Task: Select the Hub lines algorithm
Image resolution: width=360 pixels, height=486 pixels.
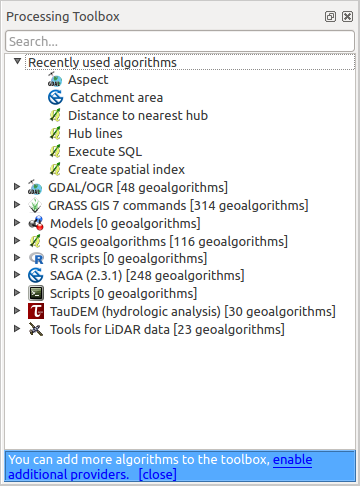Action: (x=95, y=134)
